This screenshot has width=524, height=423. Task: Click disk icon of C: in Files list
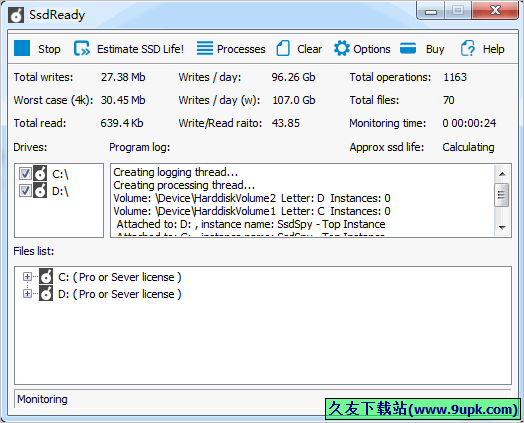point(46,276)
